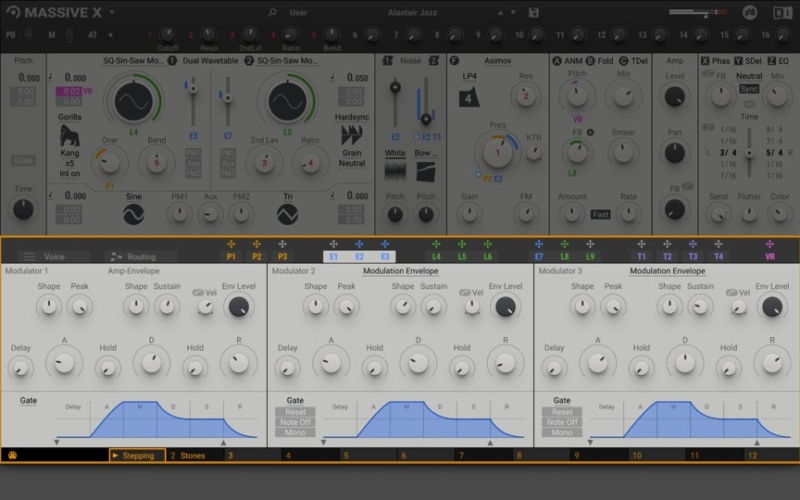
Task: Click the Amp Level knob
Action: click(674, 96)
